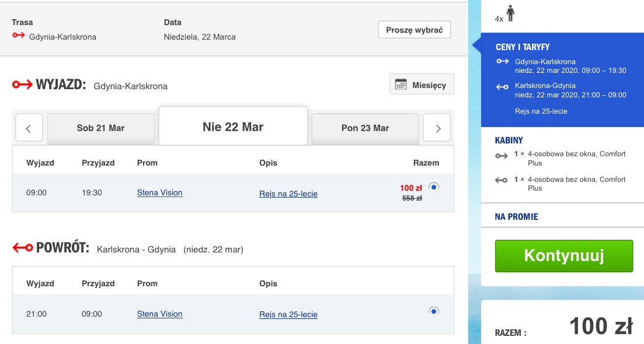Switch to the Pon 23 Mar tab
Screen dimensions: 644x344
click(x=364, y=128)
